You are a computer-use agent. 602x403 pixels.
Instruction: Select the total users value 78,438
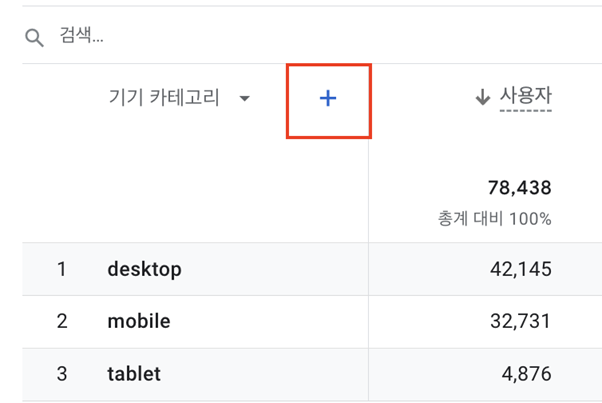pyautogui.click(x=519, y=188)
